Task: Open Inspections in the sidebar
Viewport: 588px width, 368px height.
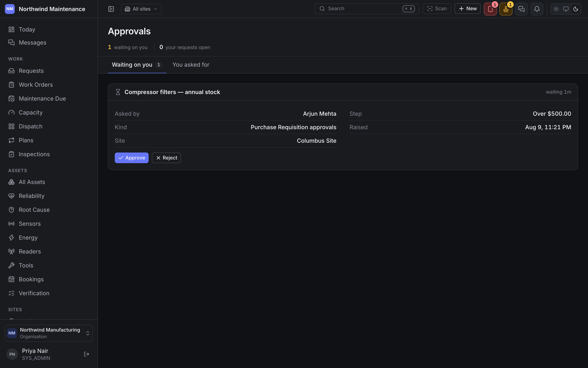Action: click(x=49, y=154)
